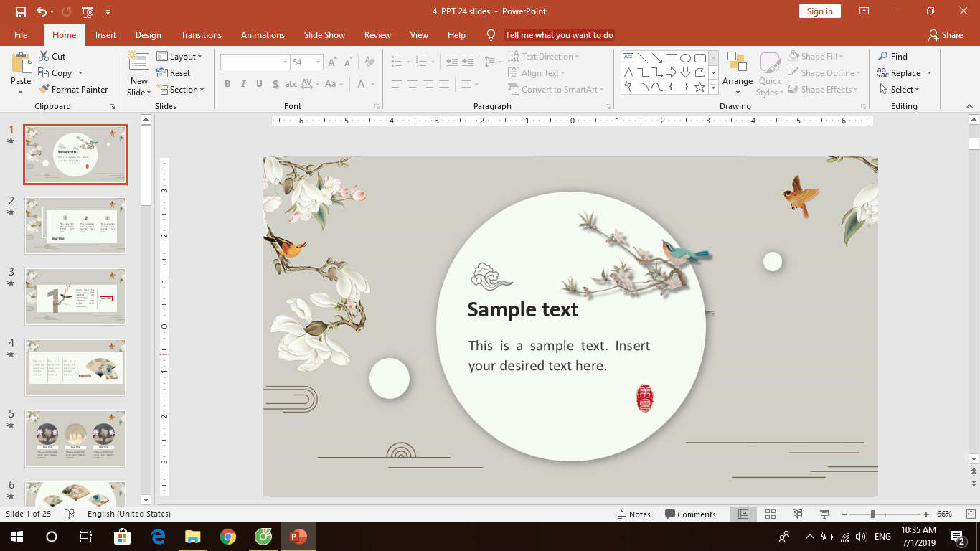Open the File menu
This screenshot has height=551, width=980.
[x=21, y=35]
